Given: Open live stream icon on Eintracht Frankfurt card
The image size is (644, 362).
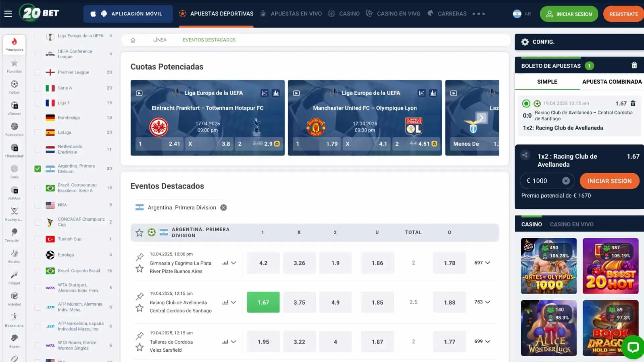Looking at the screenshot, I should [139, 93].
